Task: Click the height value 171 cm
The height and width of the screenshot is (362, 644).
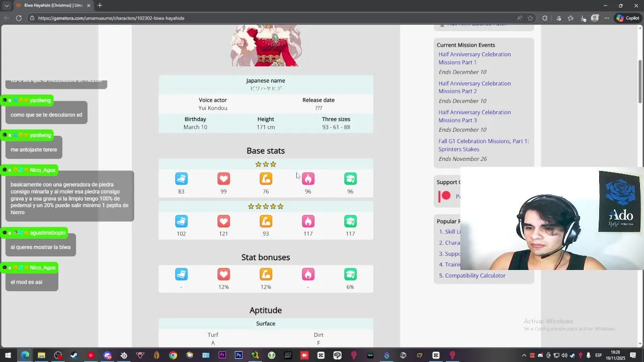Action: [x=266, y=127]
